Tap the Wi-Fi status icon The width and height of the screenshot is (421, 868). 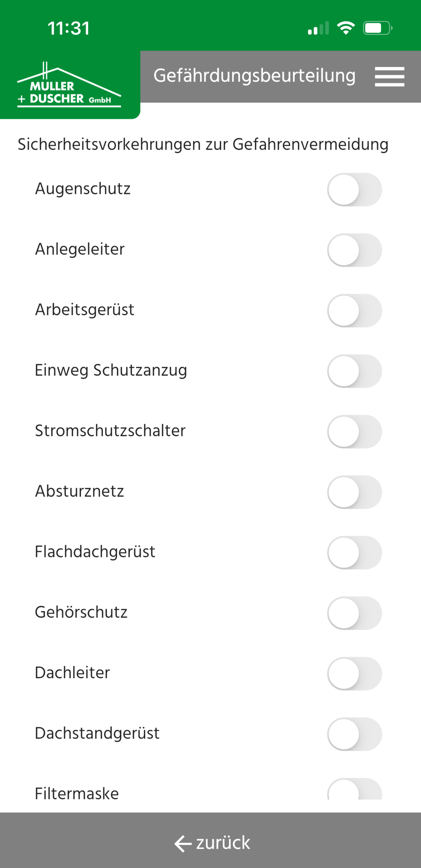coord(346,28)
